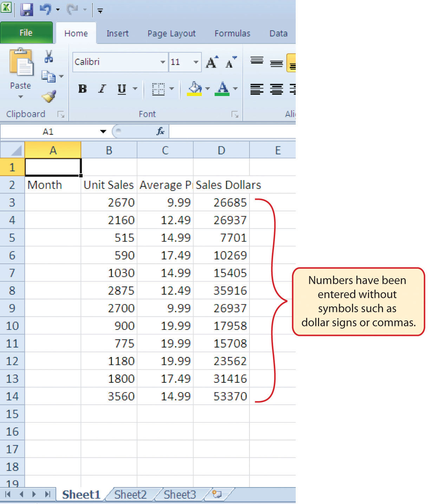The width and height of the screenshot is (428, 504).
Task: Toggle underline formatting
Action: pyautogui.click(x=121, y=89)
